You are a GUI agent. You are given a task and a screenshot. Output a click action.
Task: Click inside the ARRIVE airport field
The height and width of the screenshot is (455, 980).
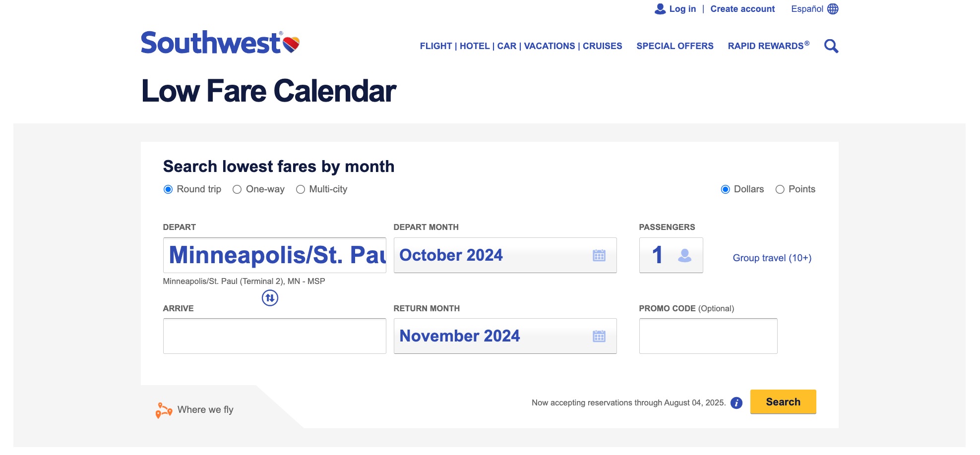(274, 336)
